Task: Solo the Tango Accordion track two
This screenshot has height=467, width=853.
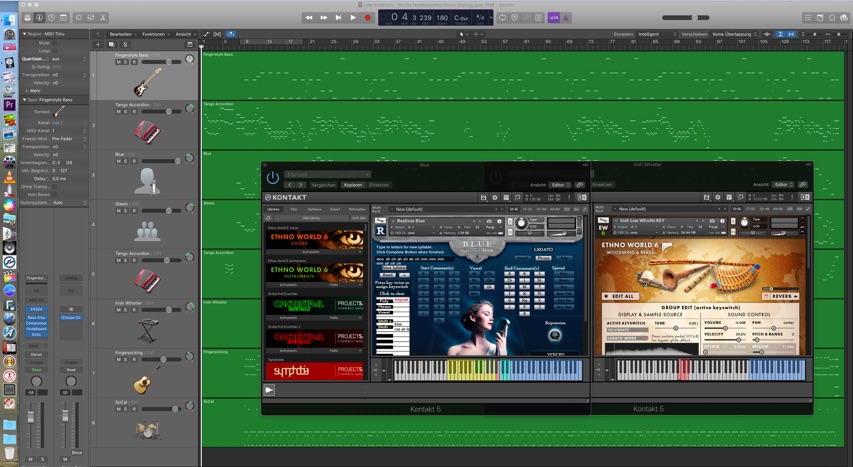Action: [x=126, y=112]
